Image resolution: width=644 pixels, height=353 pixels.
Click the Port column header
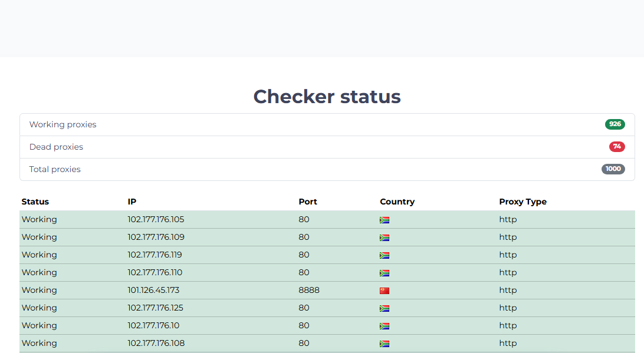click(308, 202)
